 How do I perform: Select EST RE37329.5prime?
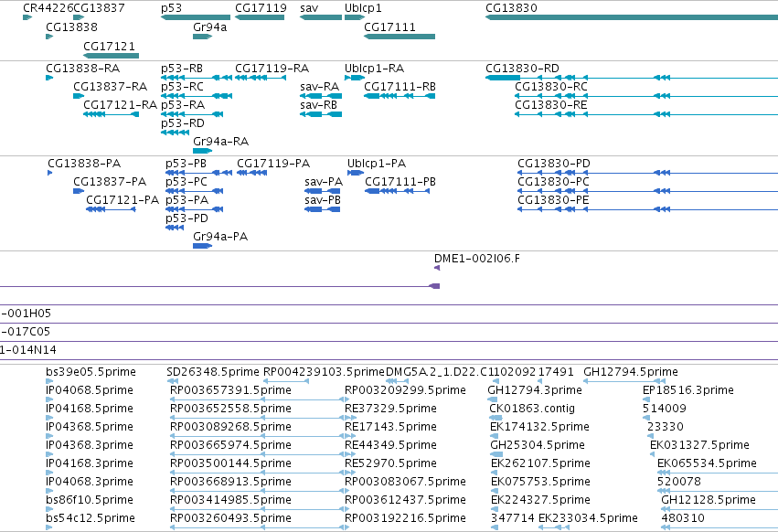click(x=390, y=409)
